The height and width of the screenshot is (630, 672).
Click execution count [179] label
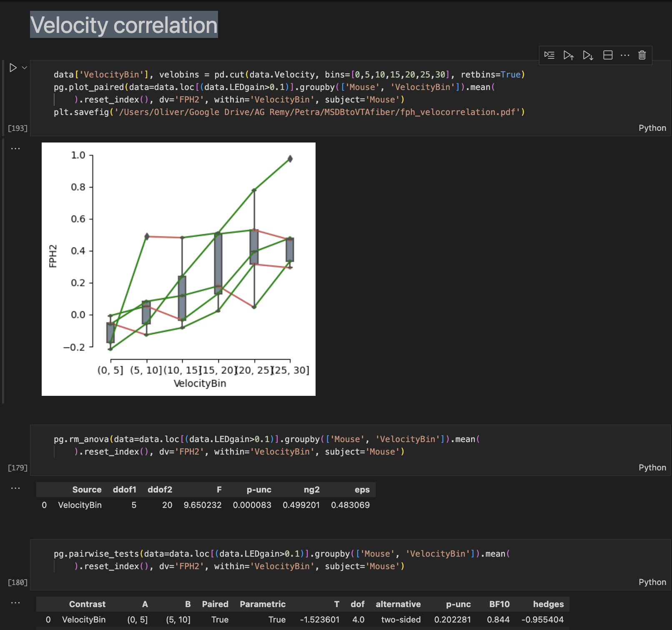18,468
